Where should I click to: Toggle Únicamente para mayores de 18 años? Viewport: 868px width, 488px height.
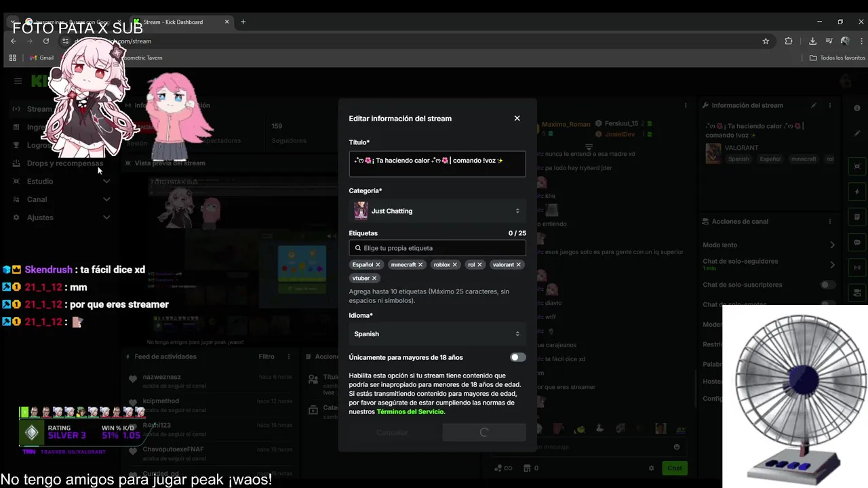point(517,357)
